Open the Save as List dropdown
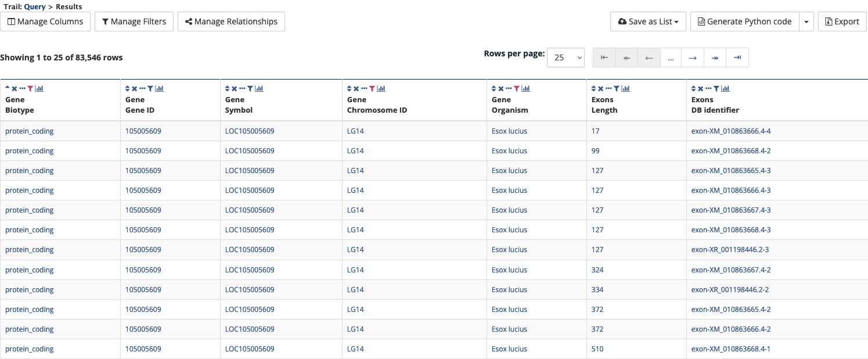 click(x=648, y=21)
